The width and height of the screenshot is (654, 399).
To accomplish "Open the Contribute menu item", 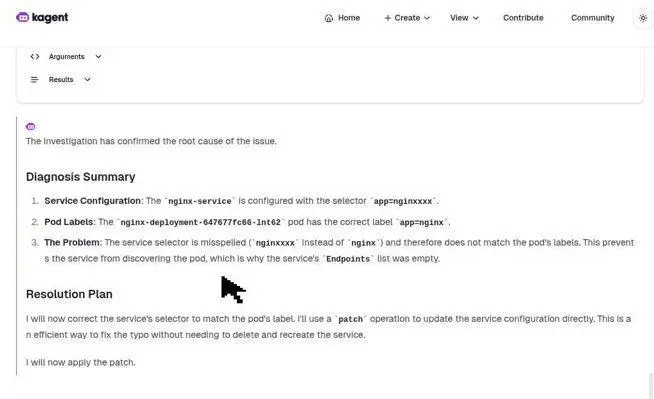I will [x=523, y=18].
